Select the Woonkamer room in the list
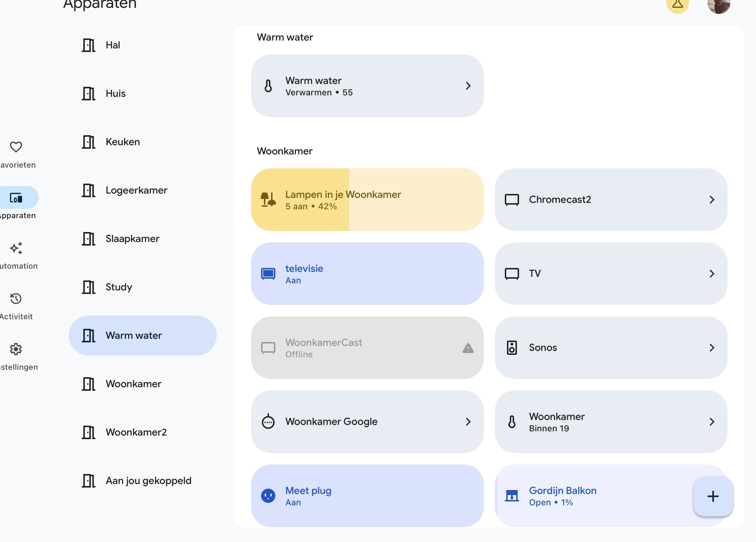 (143, 384)
